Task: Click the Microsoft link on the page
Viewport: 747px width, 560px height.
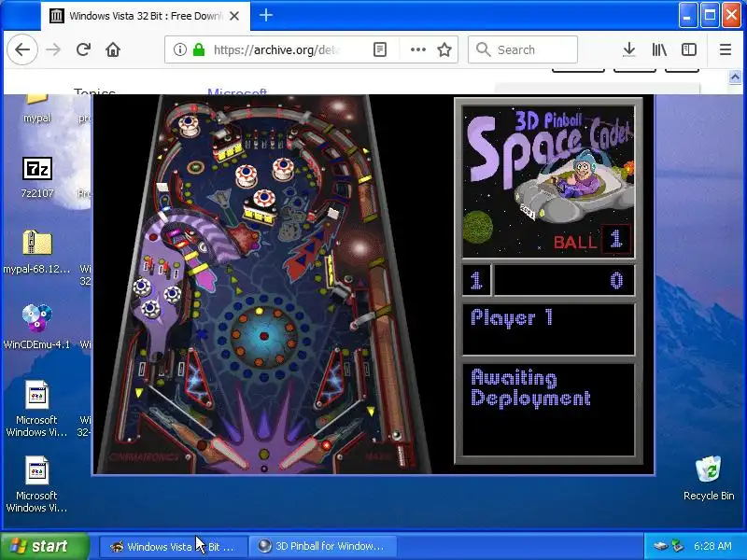Action: point(237,91)
